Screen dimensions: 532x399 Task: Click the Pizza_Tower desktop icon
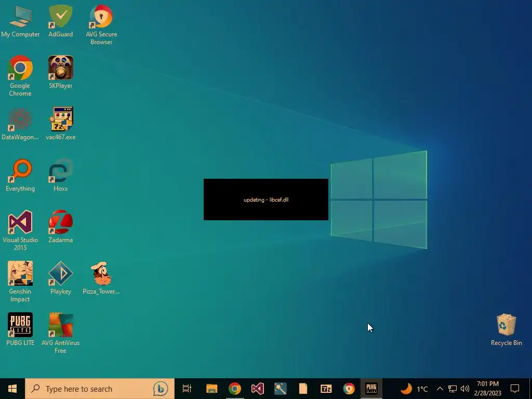coord(101,278)
